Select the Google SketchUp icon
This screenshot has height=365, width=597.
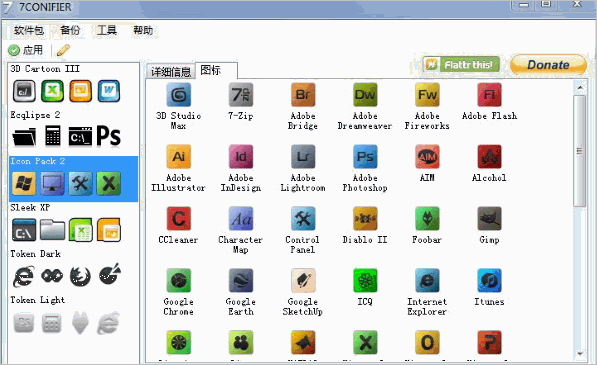coord(303,281)
